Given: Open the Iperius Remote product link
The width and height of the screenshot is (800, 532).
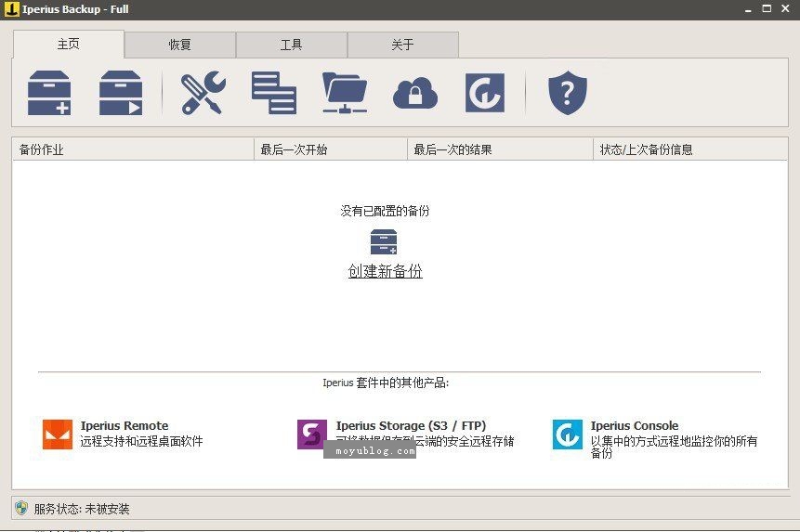Looking at the screenshot, I should click(125, 425).
